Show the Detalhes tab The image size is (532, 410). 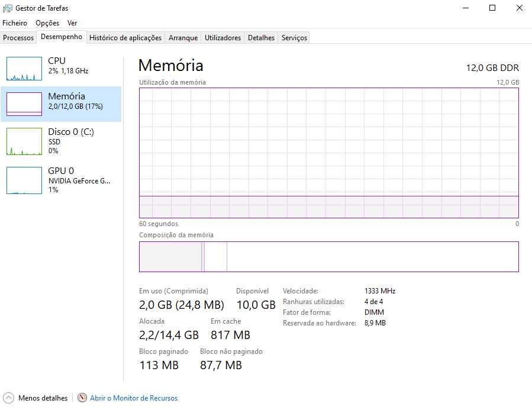pyautogui.click(x=261, y=38)
